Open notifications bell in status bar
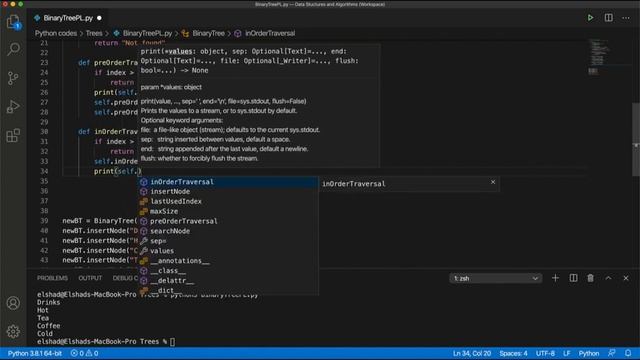Viewport: 640px width, 360px height. (x=628, y=353)
